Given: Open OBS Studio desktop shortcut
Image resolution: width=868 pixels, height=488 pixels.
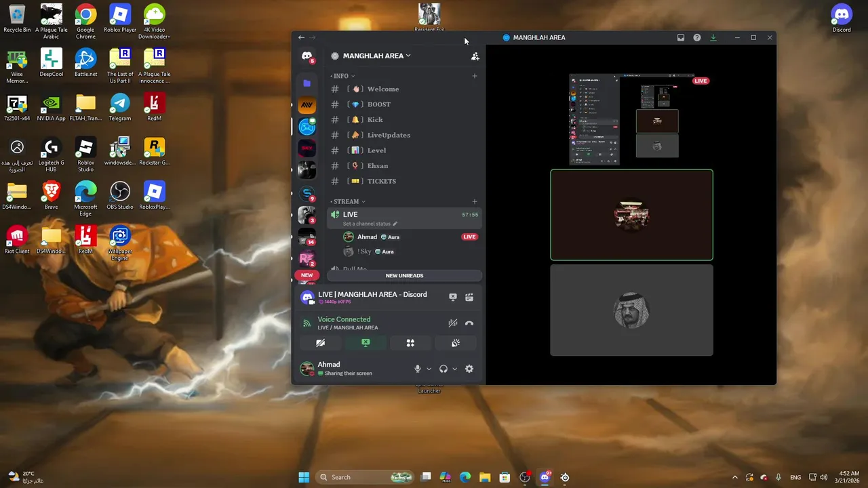Looking at the screenshot, I should pyautogui.click(x=120, y=196).
